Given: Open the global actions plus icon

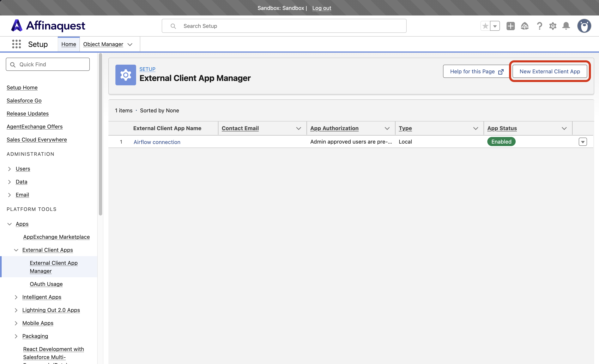Looking at the screenshot, I should click(x=510, y=26).
